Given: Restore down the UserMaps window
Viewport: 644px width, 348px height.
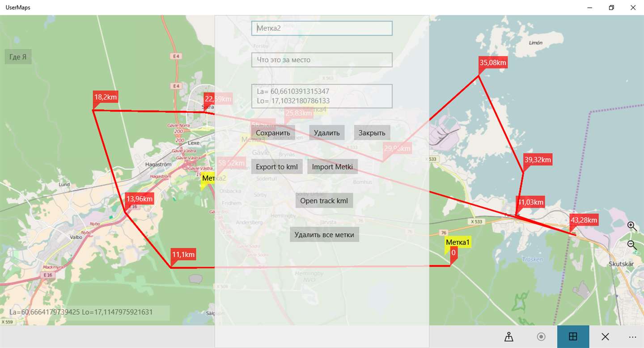Looking at the screenshot, I should pos(611,8).
